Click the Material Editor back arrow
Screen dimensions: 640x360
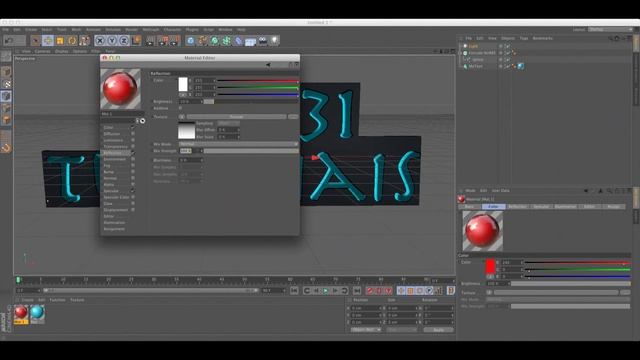click(x=268, y=64)
